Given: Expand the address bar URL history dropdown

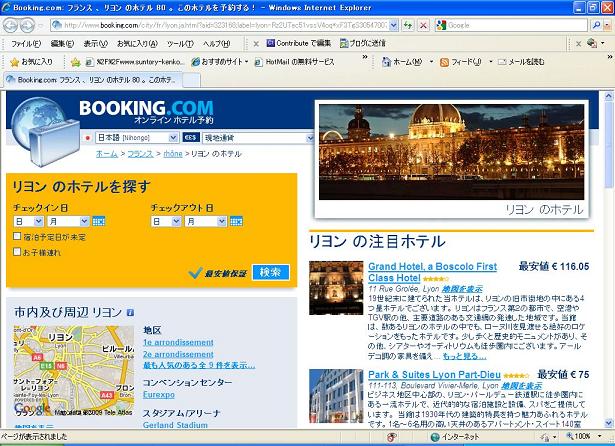Looking at the screenshot, I should 394,25.
